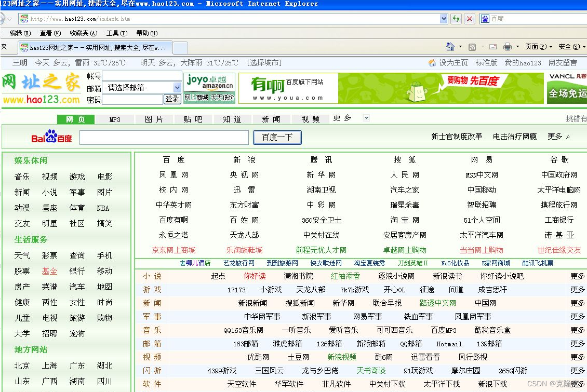
Task: Click the 登录 login button
Action: tap(172, 99)
